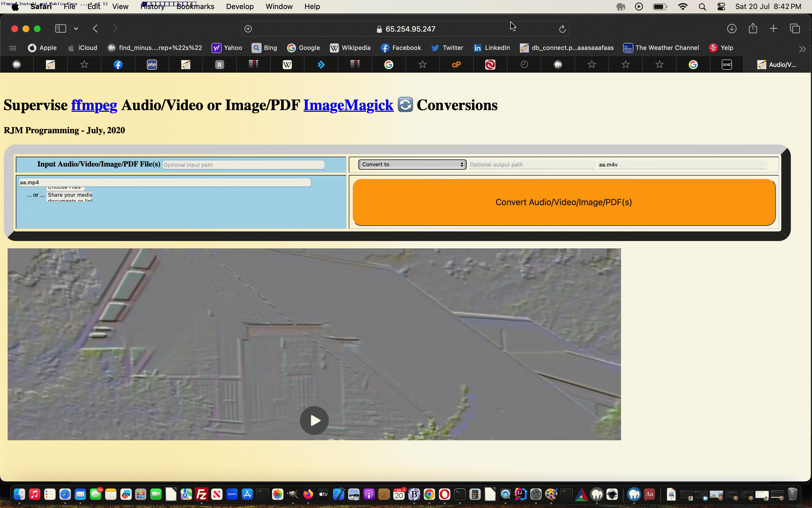Click the conversion refresh emoji icon in heading
Viewport: 812px width, 508px height.
point(405,104)
